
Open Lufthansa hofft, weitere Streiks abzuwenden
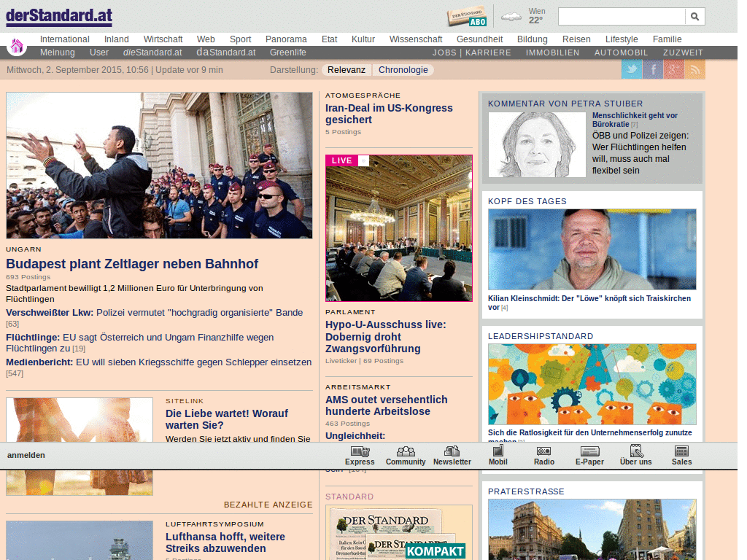[x=225, y=542]
